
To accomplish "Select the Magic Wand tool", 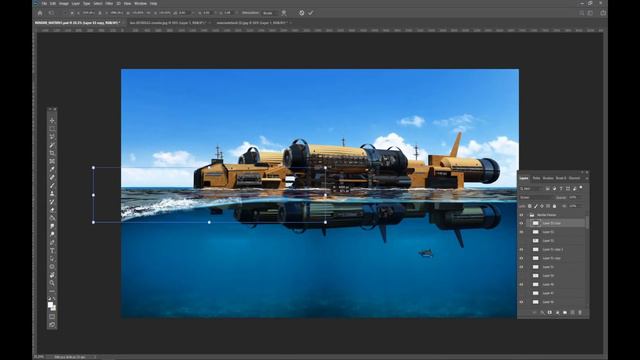I will pos(52,145).
